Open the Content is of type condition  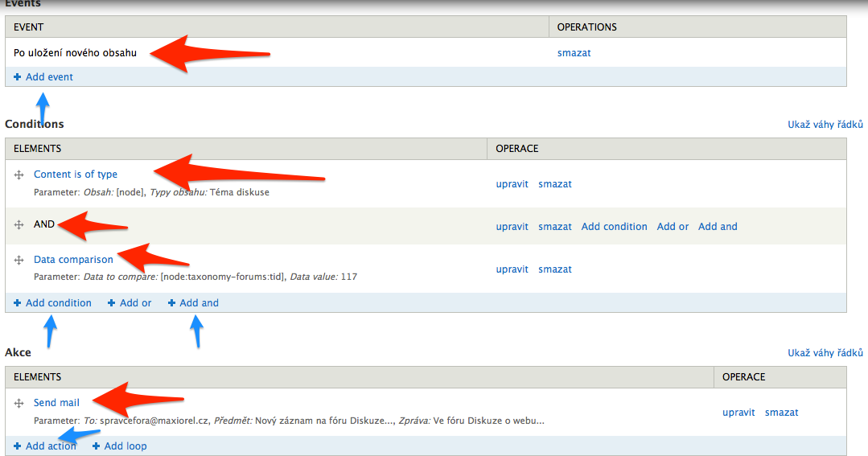[x=76, y=175]
